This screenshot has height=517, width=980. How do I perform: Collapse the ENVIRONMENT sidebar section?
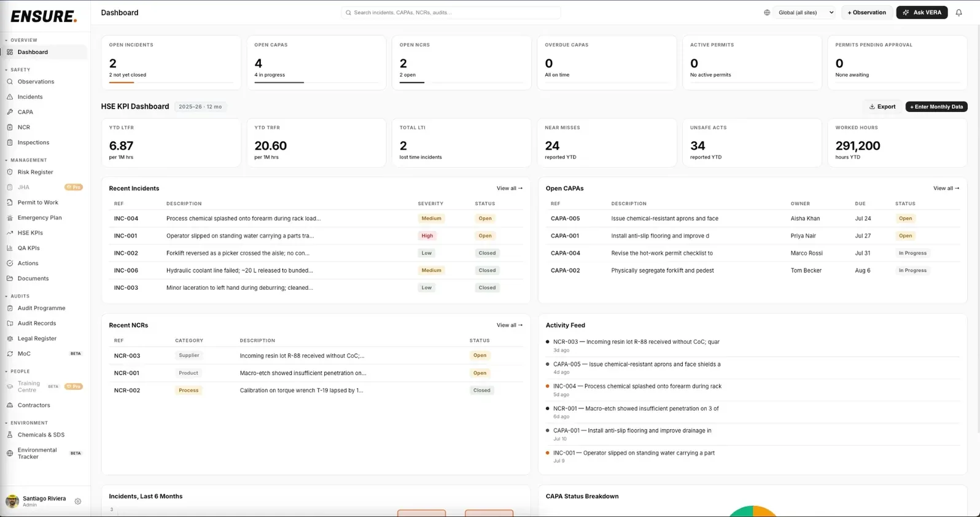click(x=26, y=423)
